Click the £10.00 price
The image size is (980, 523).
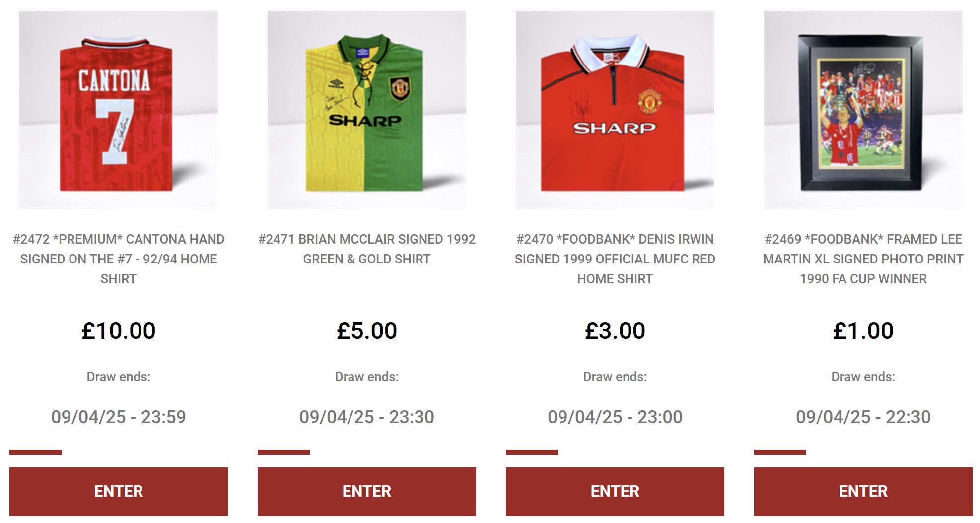point(119,330)
